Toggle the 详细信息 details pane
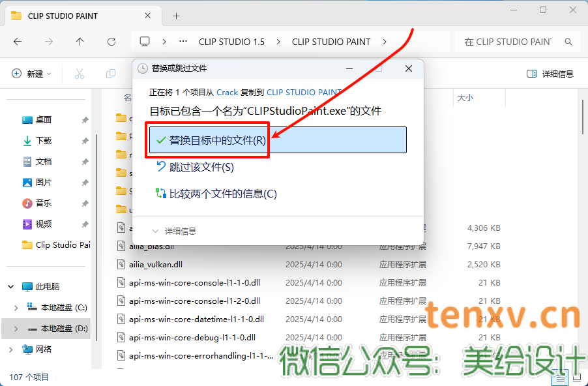Viewport: 588px width, 386px height. tap(550, 74)
